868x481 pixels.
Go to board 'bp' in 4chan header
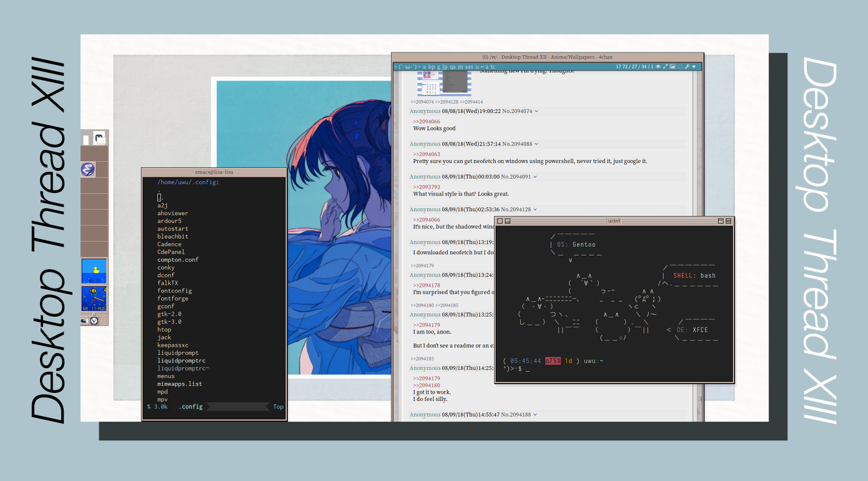coord(433,66)
